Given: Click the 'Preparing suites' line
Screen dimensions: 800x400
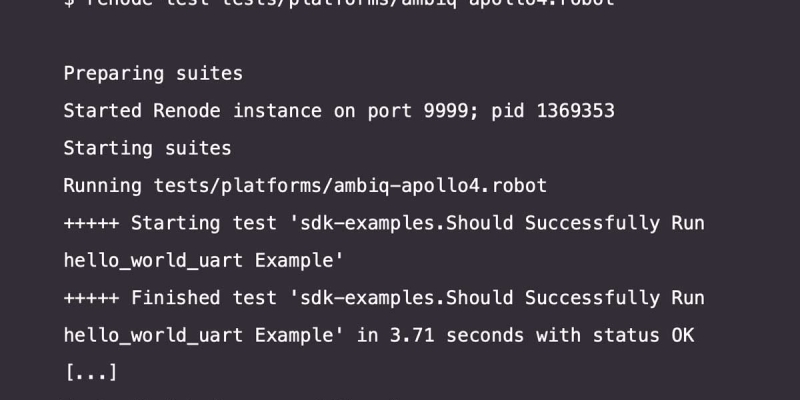Looking at the screenshot, I should (x=153, y=73).
